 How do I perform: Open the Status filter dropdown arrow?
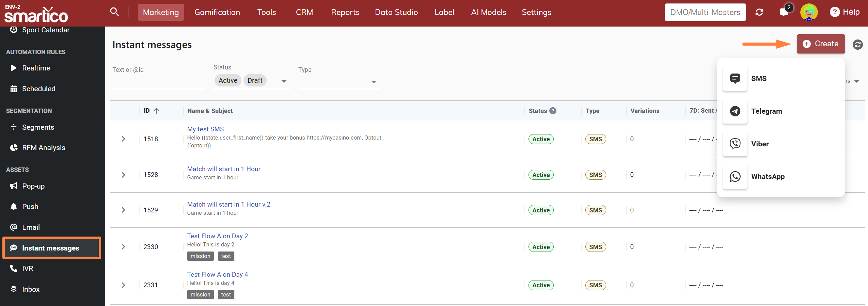284,81
